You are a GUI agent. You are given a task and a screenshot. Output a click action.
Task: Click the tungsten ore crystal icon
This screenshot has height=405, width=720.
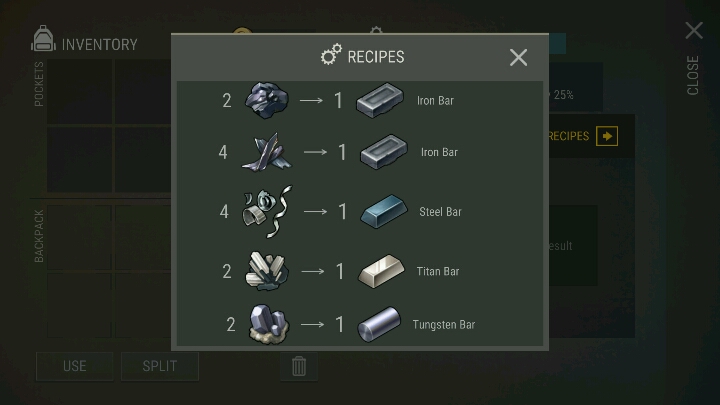click(269, 324)
